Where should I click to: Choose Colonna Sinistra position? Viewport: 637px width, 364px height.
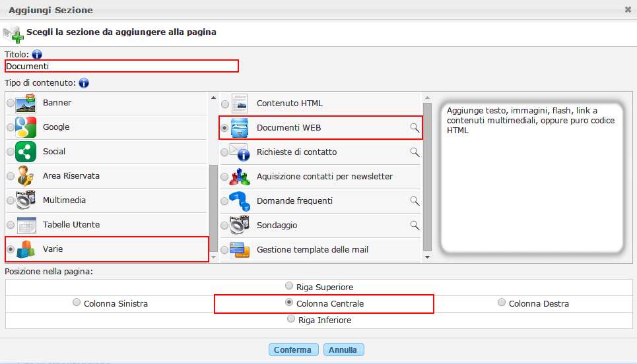[x=77, y=303]
